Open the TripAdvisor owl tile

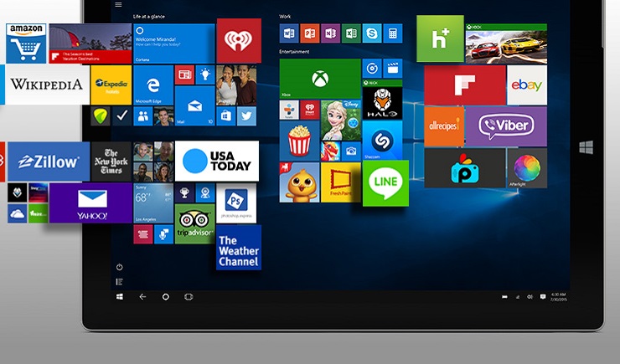194,223
